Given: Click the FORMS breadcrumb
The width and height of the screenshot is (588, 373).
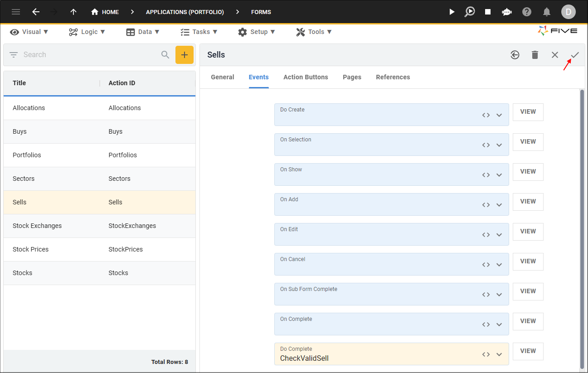Looking at the screenshot, I should (x=261, y=12).
